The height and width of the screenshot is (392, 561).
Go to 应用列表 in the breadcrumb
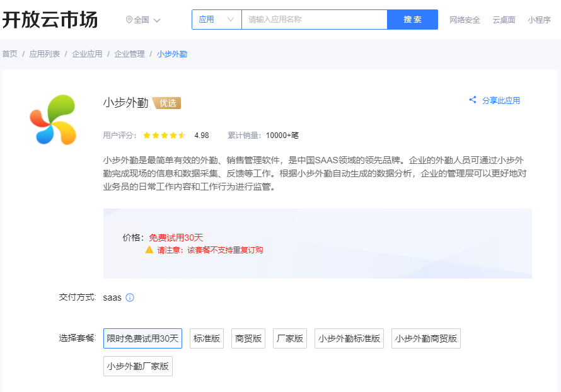click(x=45, y=54)
